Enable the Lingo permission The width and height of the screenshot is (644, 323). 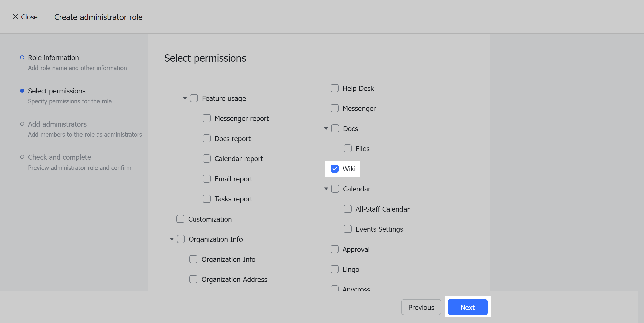pos(334,269)
